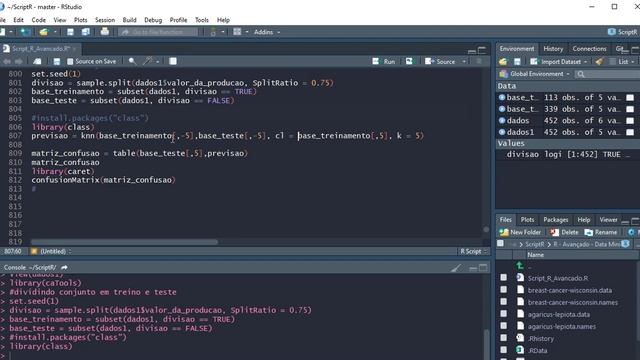Viewport: 640px width, 360px height.
Task: Save workspace icon in Environment pane
Action: coord(517,62)
